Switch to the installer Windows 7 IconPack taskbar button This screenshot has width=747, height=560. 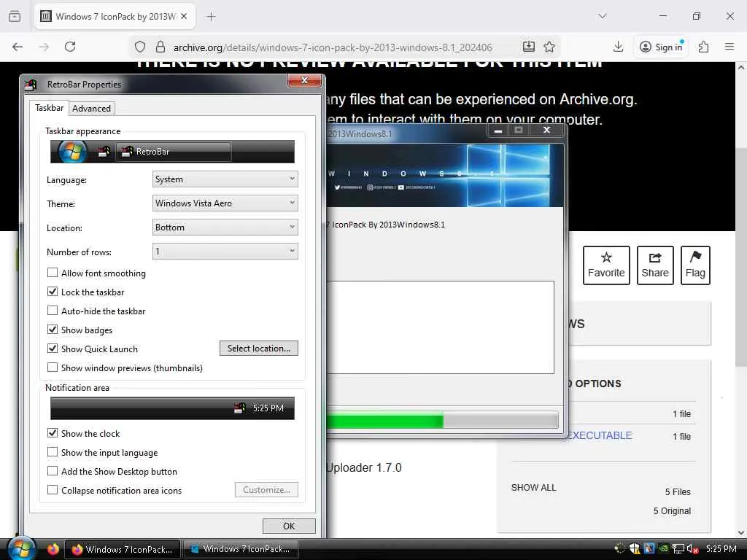pos(241,549)
